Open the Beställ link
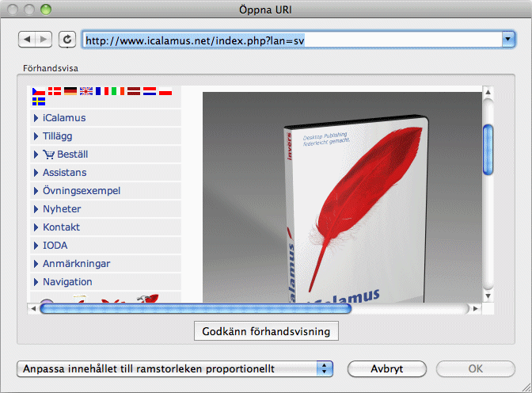 [73, 155]
